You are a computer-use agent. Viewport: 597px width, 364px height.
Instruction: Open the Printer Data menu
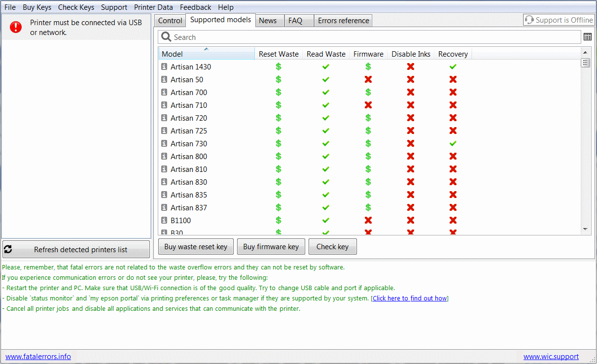(x=153, y=7)
